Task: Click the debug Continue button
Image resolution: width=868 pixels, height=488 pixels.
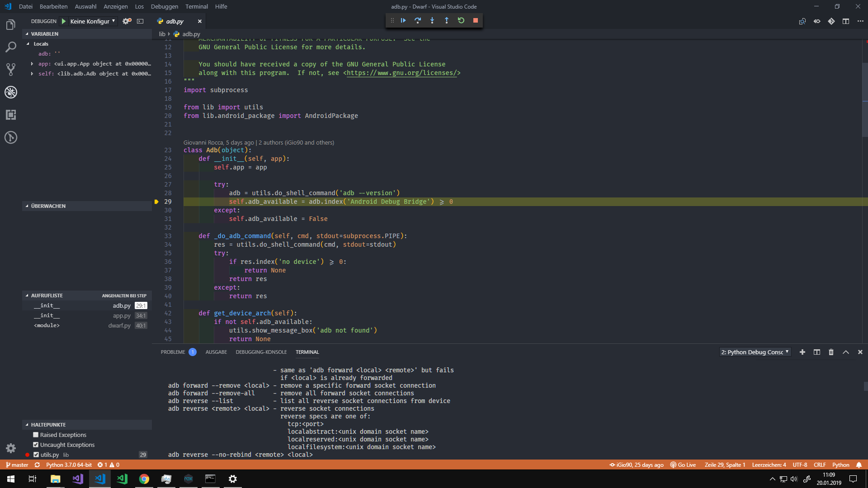Action: [403, 20]
